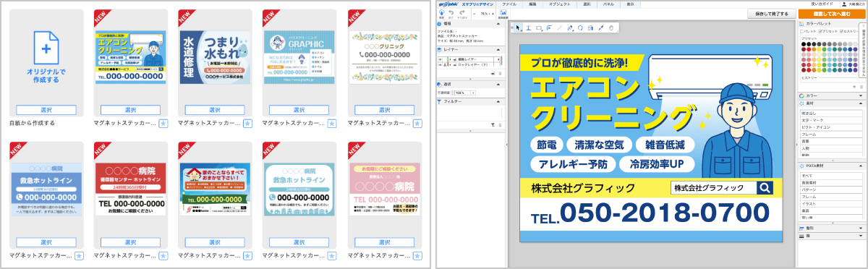Select 背景素材 in the PIXTA素材 list
Image resolution: width=868 pixels, height=269 pixels.
tap(831, 182)
